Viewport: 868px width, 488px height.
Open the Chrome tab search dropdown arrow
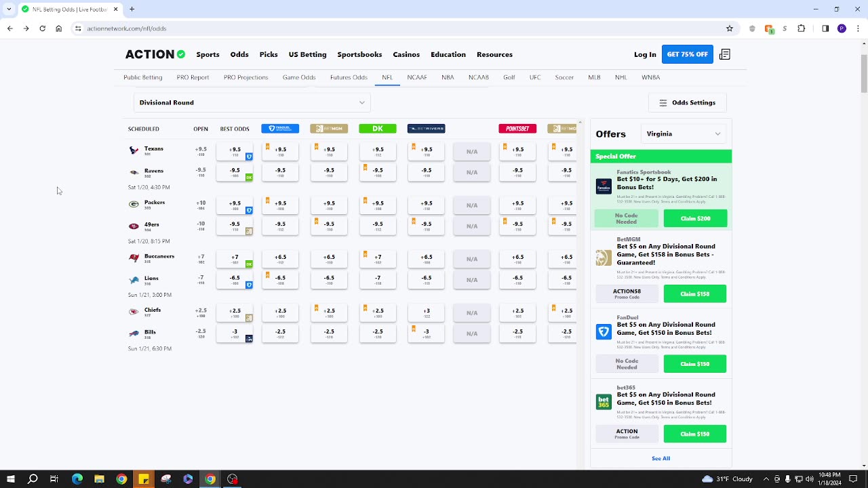point(9,9)
